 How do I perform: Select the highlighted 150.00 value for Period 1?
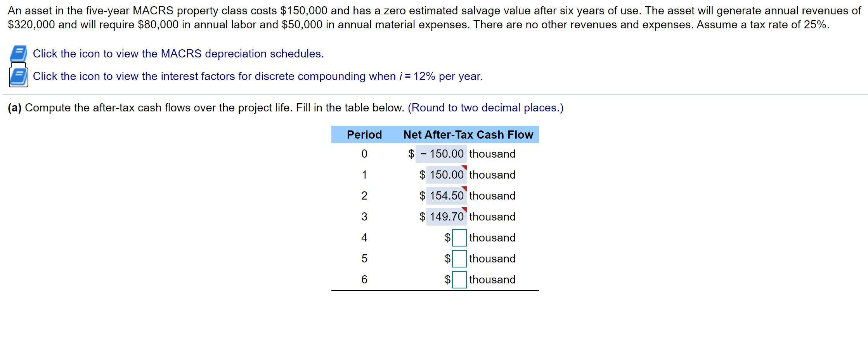point(446,175)
